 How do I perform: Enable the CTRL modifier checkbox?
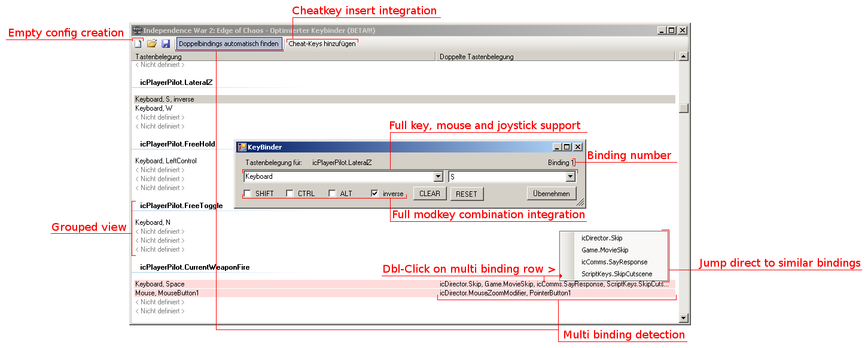(x=290, y=194)
